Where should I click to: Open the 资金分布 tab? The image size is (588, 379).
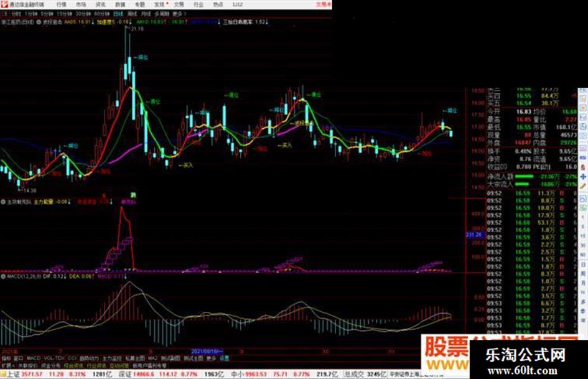[50, 365]
